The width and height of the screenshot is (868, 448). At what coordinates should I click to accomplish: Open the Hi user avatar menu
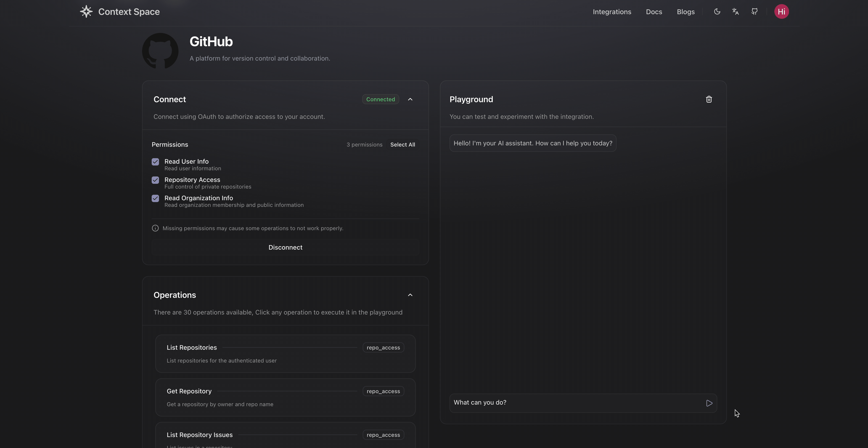[781, 11]
